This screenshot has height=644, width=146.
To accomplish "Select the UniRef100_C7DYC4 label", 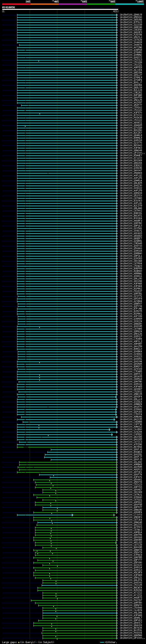I will [131, 414].
